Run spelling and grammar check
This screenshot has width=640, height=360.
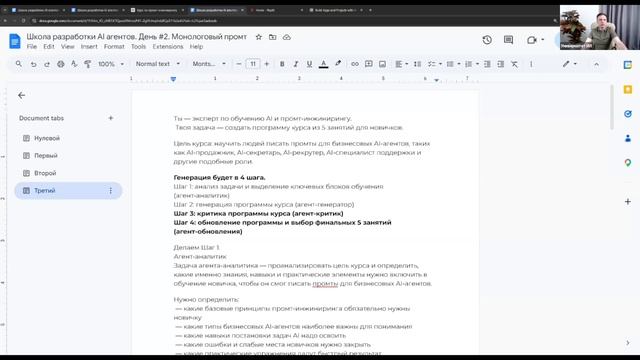(74, 64)
